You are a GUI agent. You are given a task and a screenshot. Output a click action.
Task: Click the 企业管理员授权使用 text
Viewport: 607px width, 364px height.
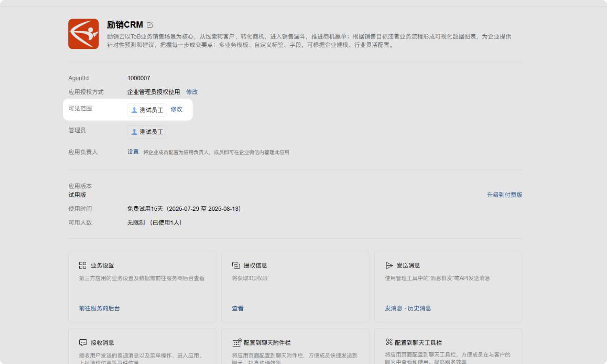click(x=154, y=92)
